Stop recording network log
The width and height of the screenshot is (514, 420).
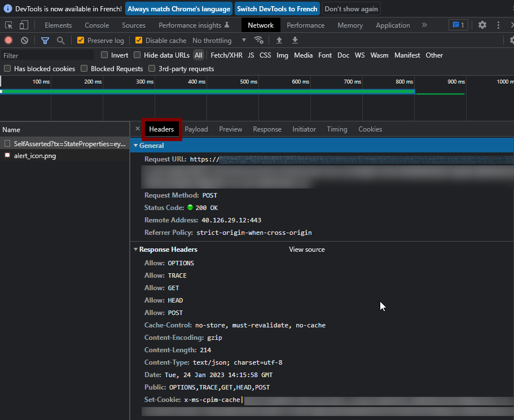8,40
